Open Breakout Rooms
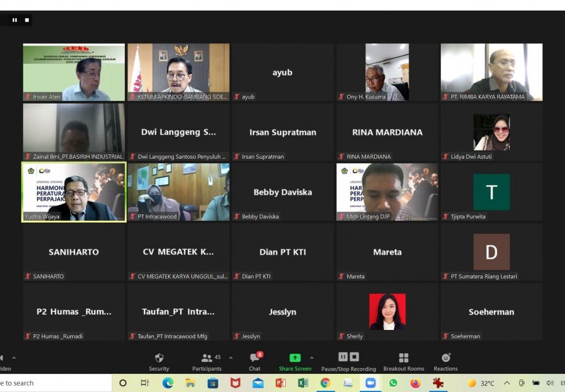The image size is (565, 392). pyautogui.click(x=404, y=362)
